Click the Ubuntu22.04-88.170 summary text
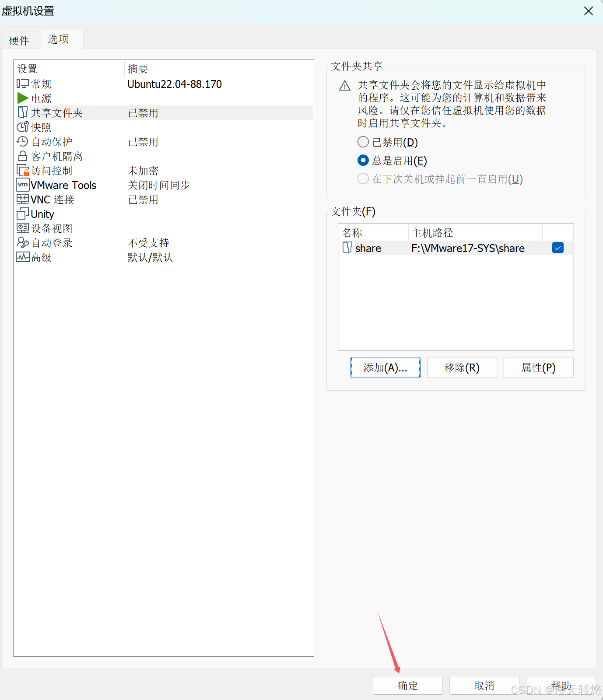Screen dimensions: 603x700 point(175,84)
